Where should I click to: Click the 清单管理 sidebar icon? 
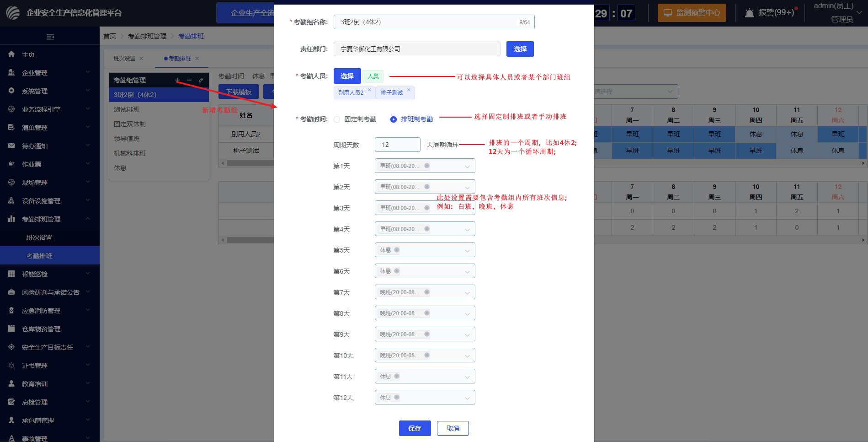11,127
